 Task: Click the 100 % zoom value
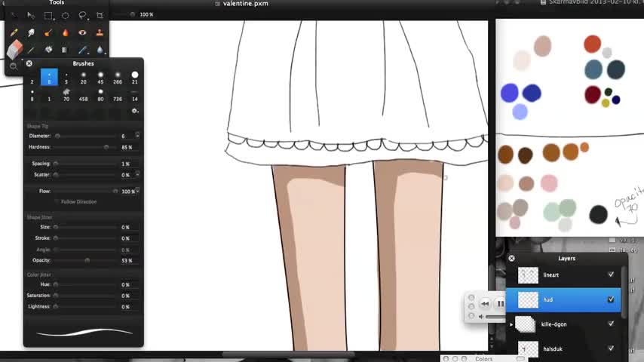[x=146, y=14]
